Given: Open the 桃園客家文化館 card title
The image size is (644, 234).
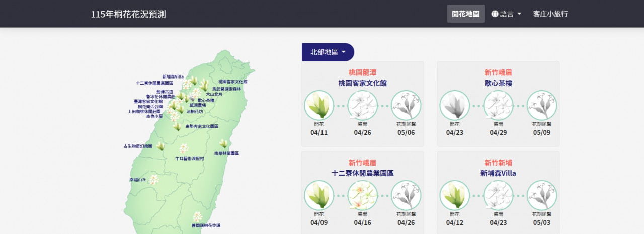Looking at the screenshot, I should point(362,83).
